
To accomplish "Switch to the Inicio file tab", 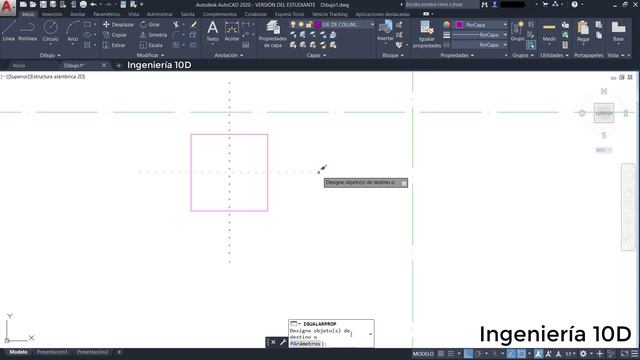I will [x=19, y=65].
